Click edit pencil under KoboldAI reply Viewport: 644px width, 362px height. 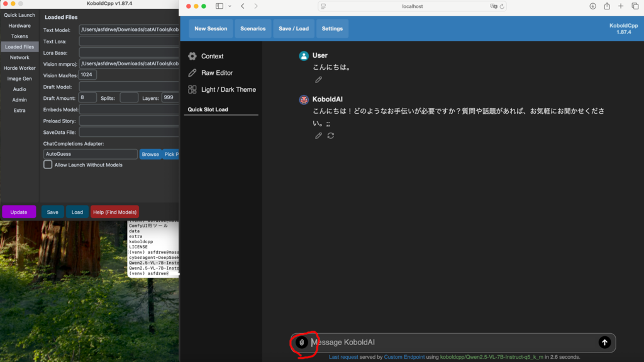click(318, 136)
